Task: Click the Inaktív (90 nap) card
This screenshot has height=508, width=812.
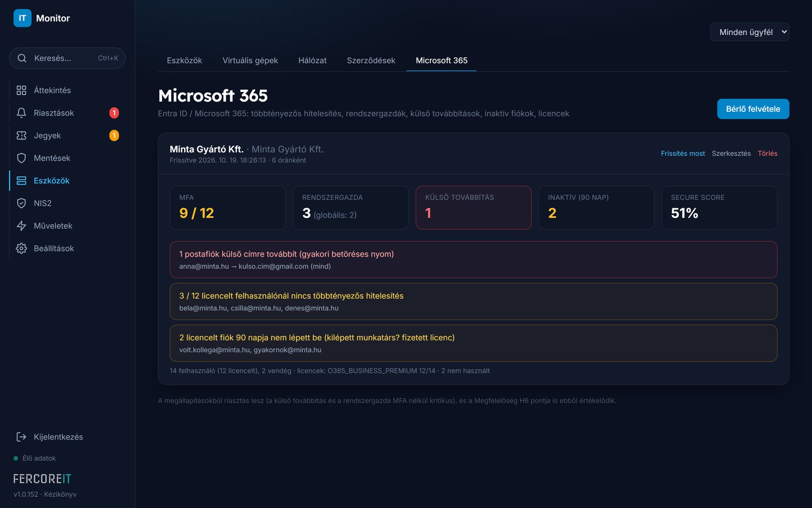Action: pyautogui.click(x=596, y=208)
